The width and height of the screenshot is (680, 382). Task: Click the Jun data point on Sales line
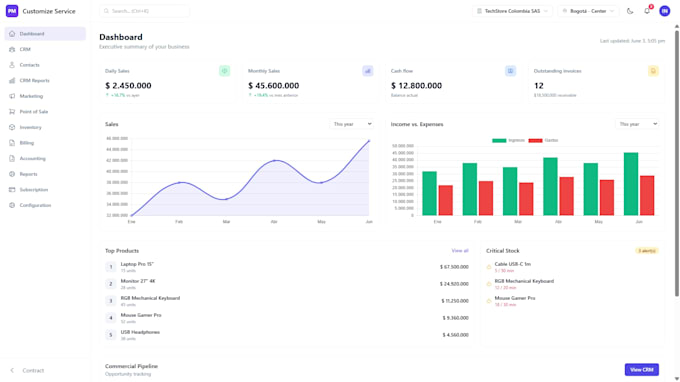[x=369, y=141]
